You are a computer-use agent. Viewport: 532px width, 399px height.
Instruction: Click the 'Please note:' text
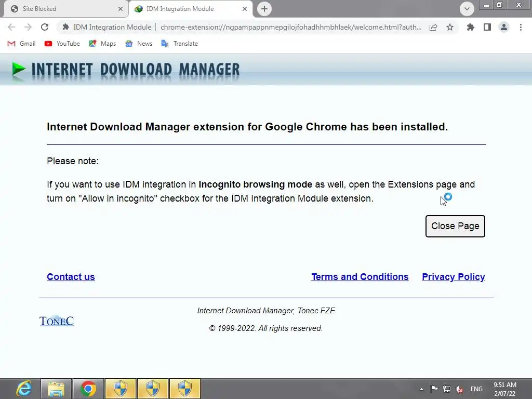click(73, 161)
